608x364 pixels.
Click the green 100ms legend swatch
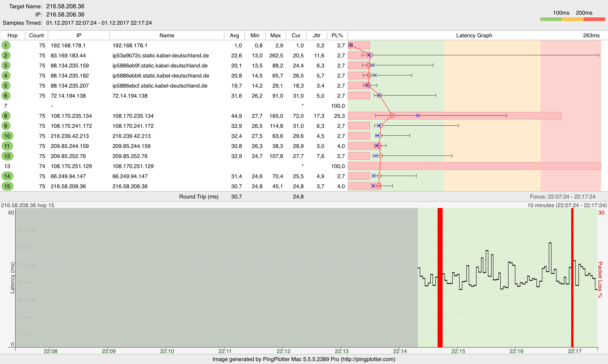tap(551, 19)
